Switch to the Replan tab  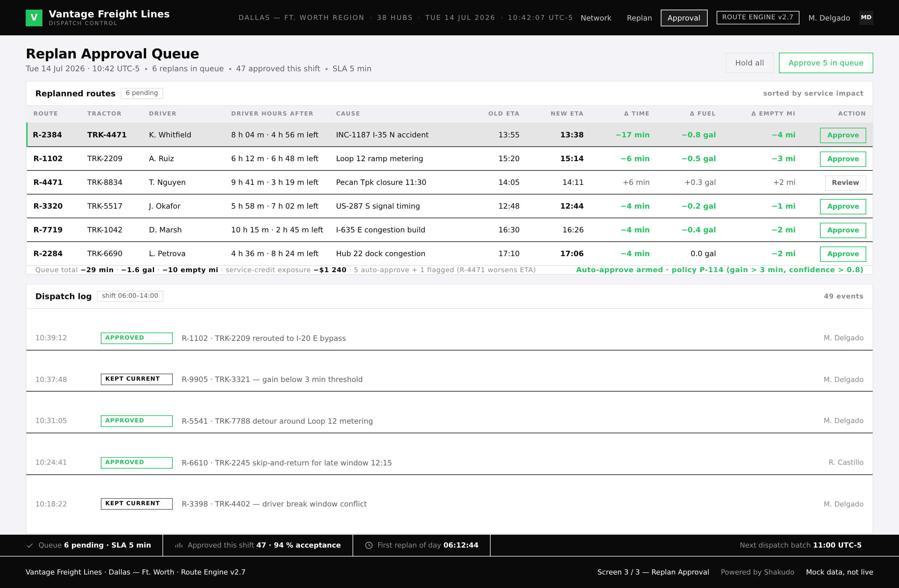[639, 18]
